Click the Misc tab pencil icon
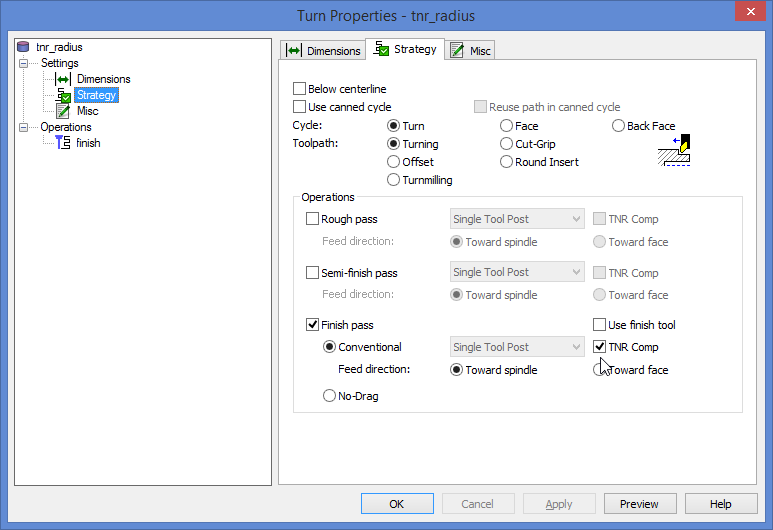 click(457, 51)
